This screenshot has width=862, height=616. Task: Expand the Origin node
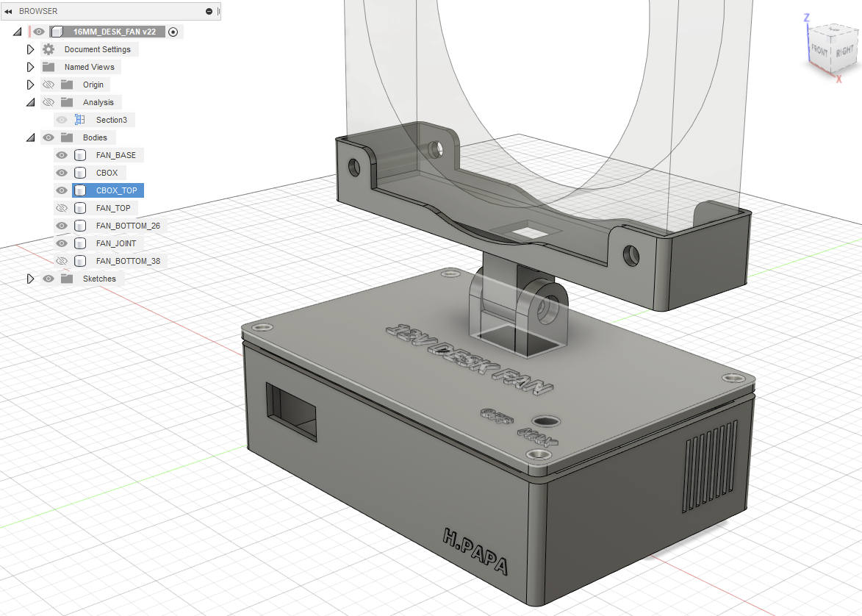(30, 85)
